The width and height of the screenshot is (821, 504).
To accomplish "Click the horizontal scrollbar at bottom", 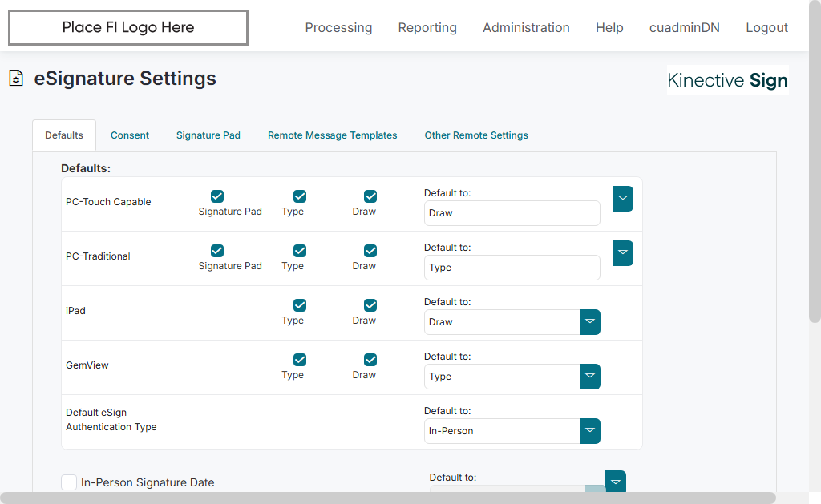I will (x=388, y=498).
